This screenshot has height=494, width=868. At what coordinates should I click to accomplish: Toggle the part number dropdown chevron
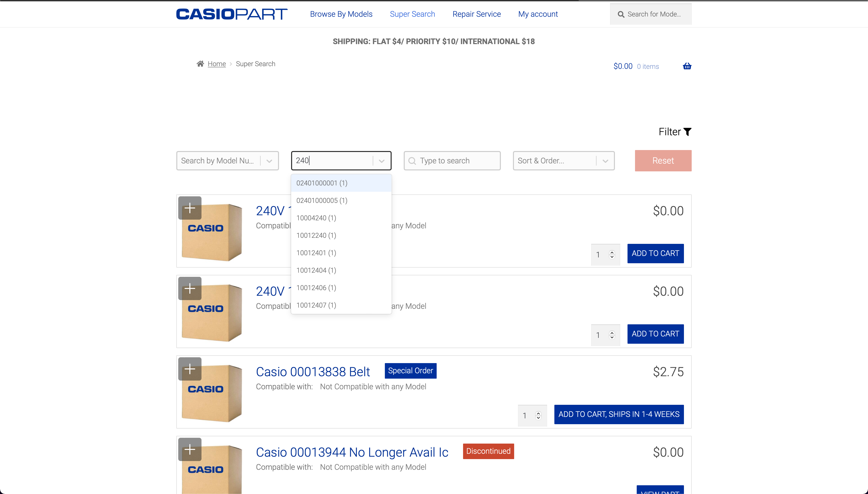[382, 161]
